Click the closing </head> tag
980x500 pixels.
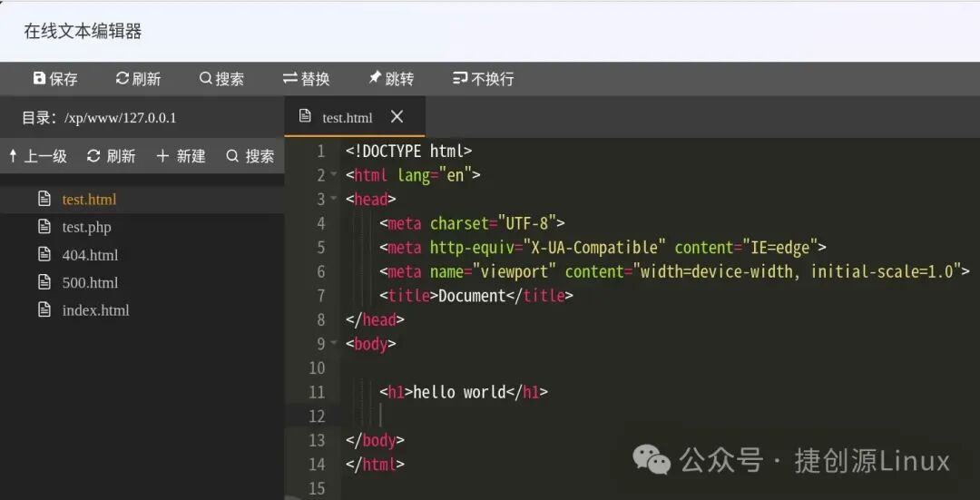pyautogui.click(x=375, y=319)
